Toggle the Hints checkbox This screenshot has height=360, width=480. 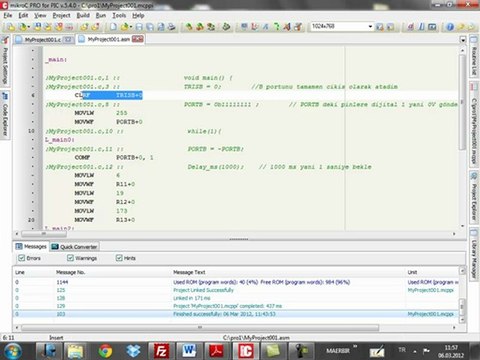pyautogui.click(x=119, y=258)
